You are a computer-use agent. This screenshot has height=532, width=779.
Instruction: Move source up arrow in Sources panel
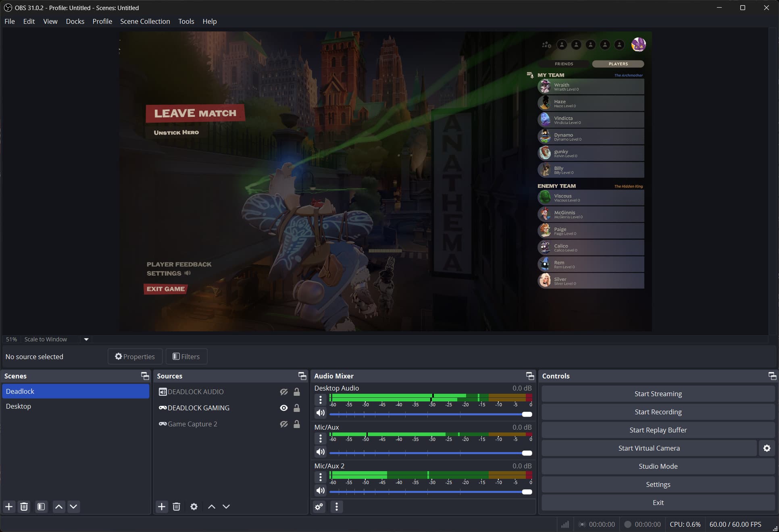(211, 507)
